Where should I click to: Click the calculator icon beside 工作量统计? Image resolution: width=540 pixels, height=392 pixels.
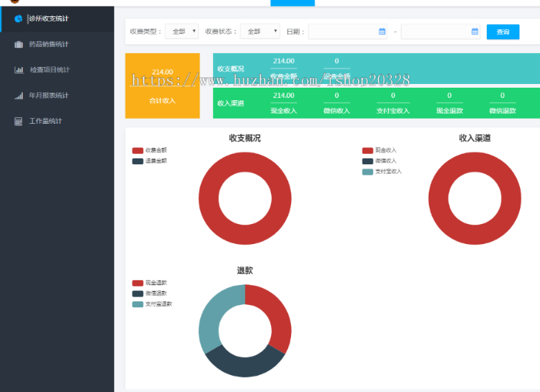pos(18,122)
